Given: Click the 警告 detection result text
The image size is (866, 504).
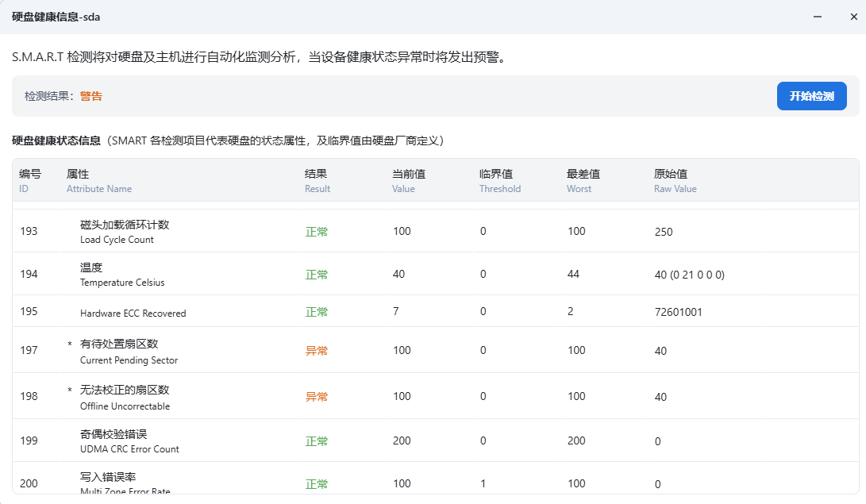Looking at the screenshot, I should pyautogui.click(x=91, y=96).
